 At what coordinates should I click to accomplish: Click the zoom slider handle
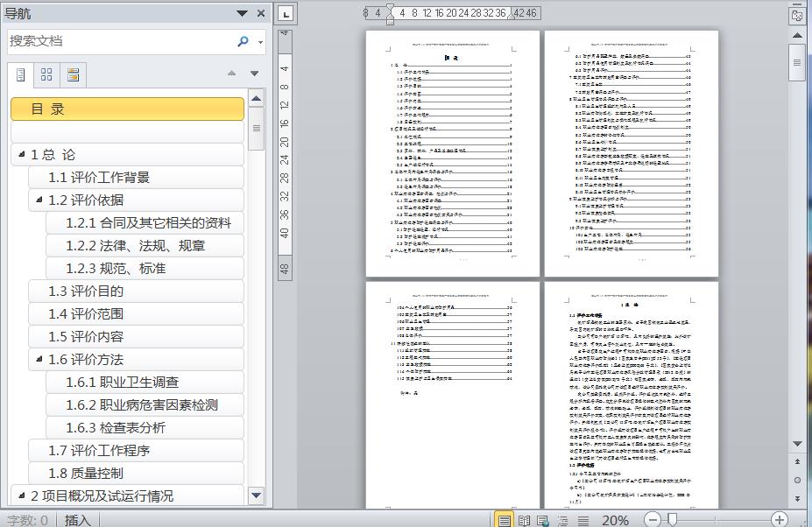tap(672, 519)
